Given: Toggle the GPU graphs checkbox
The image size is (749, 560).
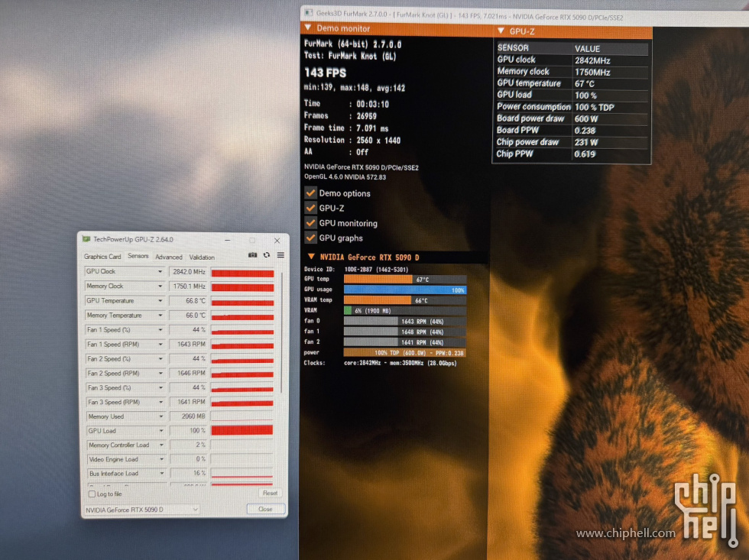Looking at the screenshot, I should [310, 238].
